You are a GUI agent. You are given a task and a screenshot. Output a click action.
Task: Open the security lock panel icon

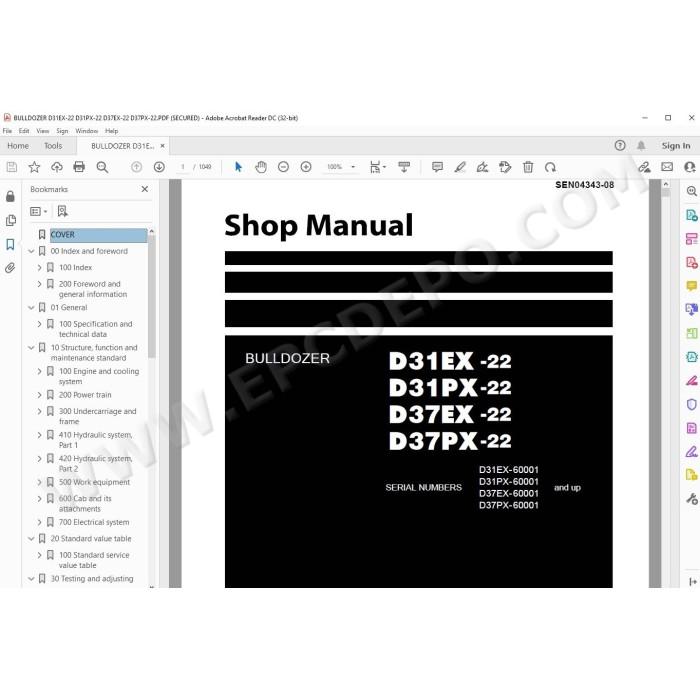[x=10, y=196]
